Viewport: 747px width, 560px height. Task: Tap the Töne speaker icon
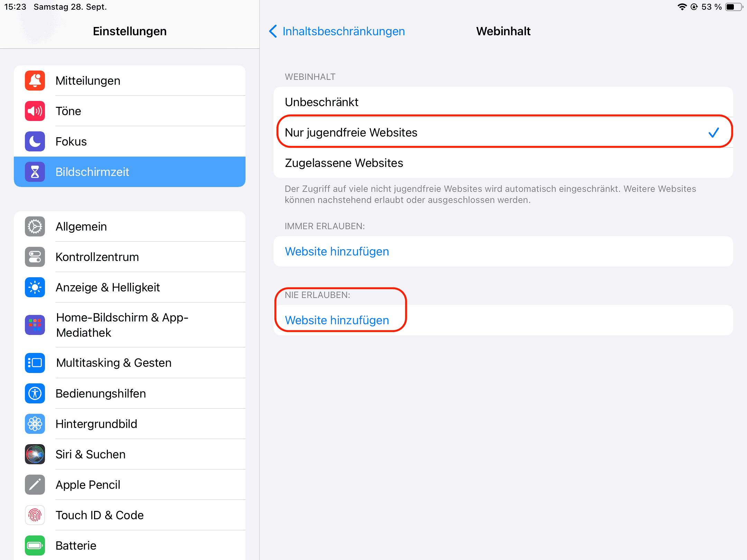coord(35,111)
